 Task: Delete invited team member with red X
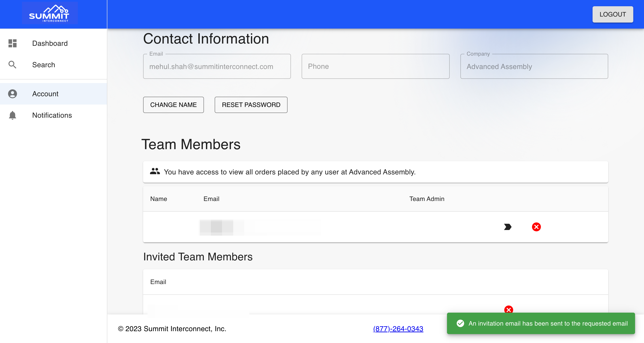click(x=508, y=310)
